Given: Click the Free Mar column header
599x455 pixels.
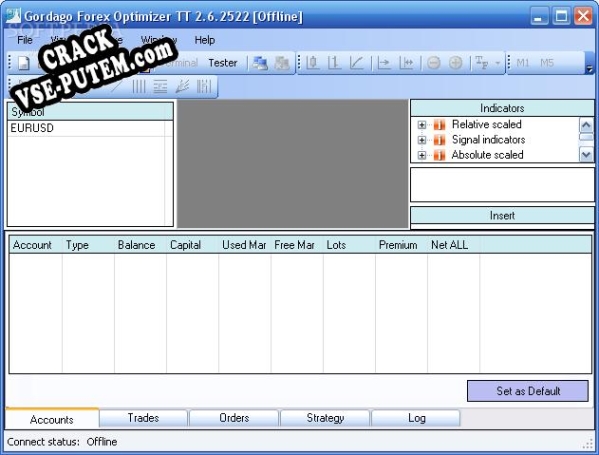Looking at the screenshot, I should tap(297, 245).
